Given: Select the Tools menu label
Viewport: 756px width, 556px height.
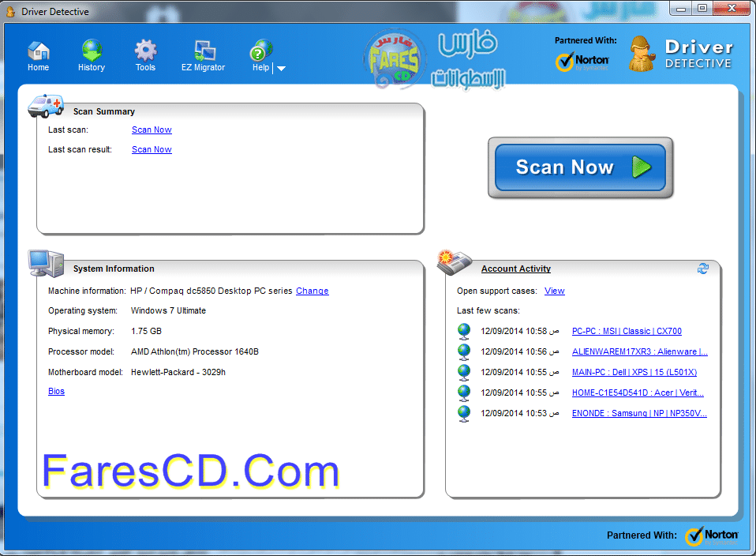Looking at the screenshot, I should point(146,68).
